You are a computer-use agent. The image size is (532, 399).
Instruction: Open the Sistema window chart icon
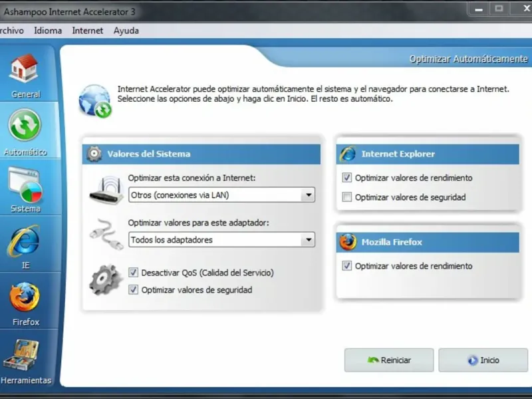coord(25,184)
